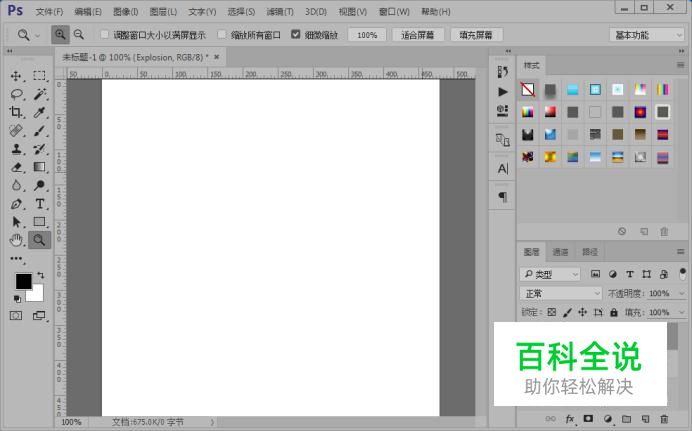
Task: Toggle lock all padlock icon
Action: tap(614, 312)
